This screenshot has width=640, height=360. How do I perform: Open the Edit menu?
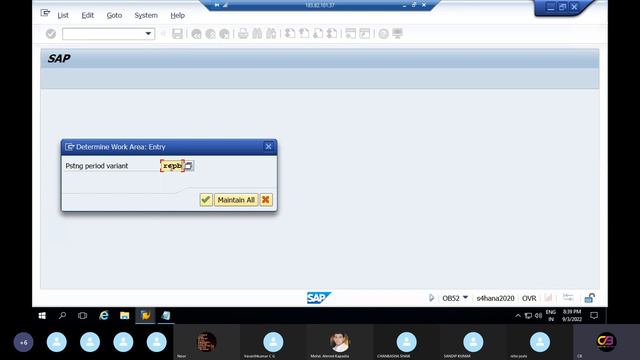click(87, 15)
